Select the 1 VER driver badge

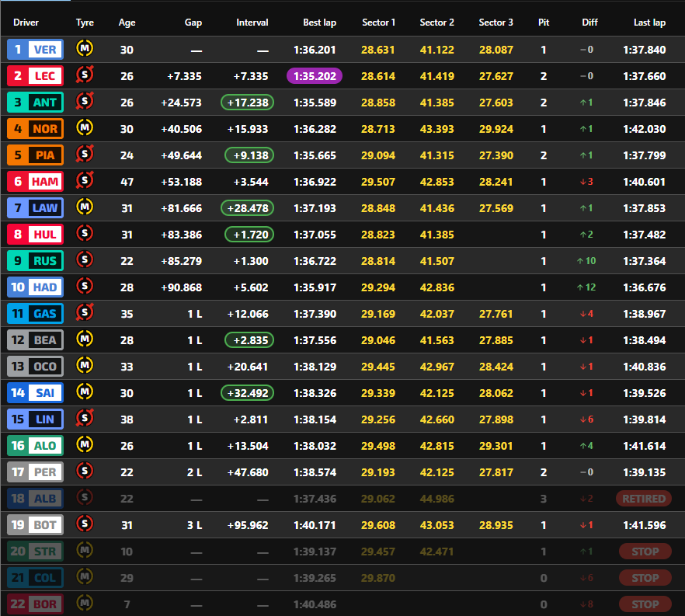click(x=36, y=50)
